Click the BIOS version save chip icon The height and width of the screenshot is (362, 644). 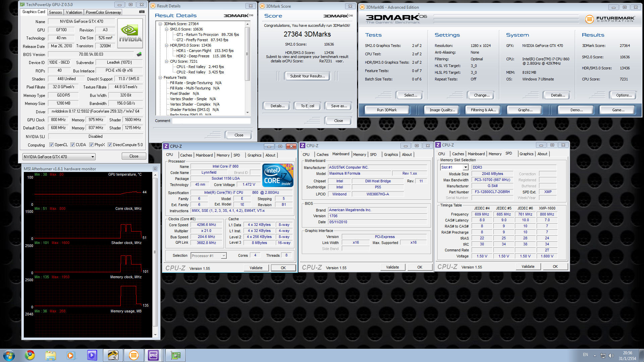click(139, 54)
